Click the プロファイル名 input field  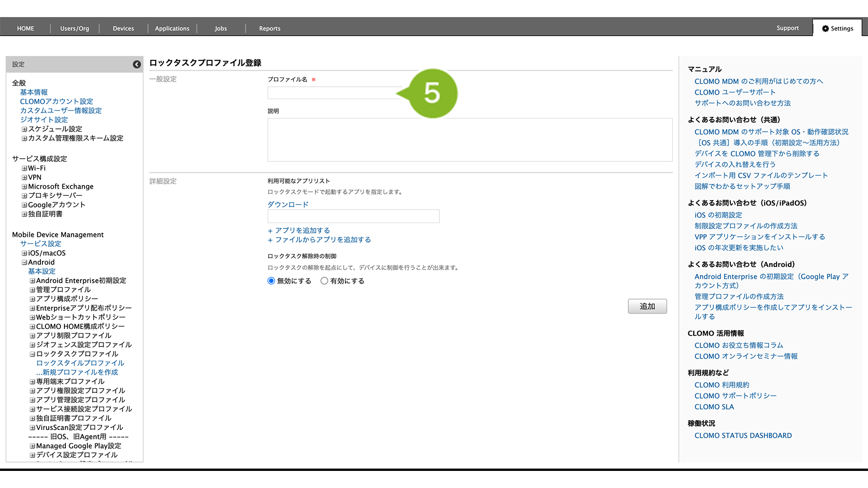334,93
